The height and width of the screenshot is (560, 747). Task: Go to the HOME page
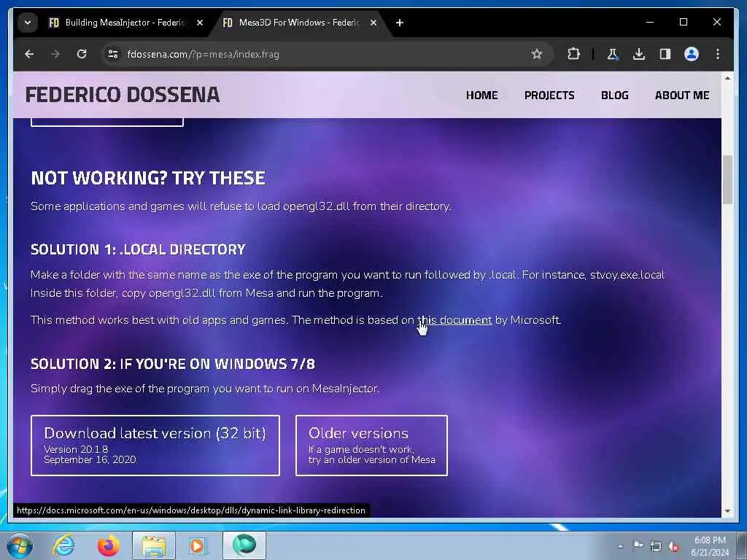(x=481, y=96)
